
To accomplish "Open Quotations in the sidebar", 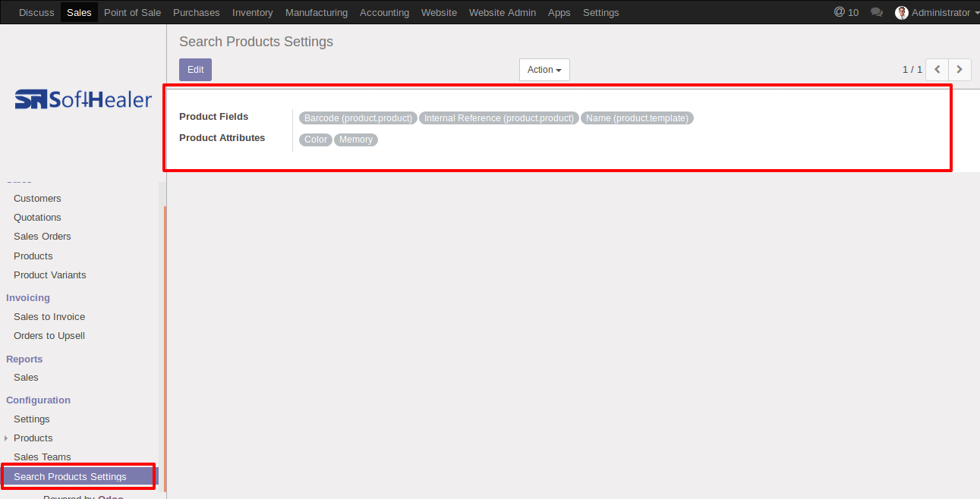I will coord(37,218).
